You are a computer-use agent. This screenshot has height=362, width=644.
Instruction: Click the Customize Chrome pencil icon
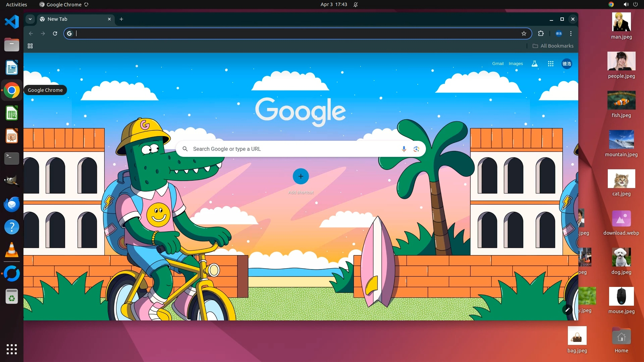point(567,310)
